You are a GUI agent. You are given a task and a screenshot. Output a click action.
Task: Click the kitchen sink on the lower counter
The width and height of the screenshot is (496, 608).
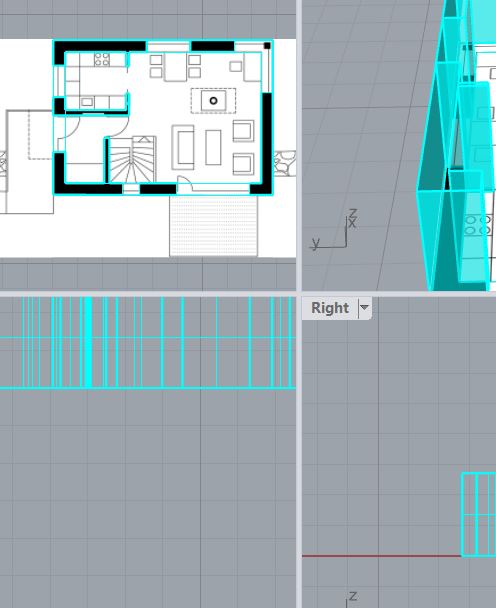[x=86, y=102]
